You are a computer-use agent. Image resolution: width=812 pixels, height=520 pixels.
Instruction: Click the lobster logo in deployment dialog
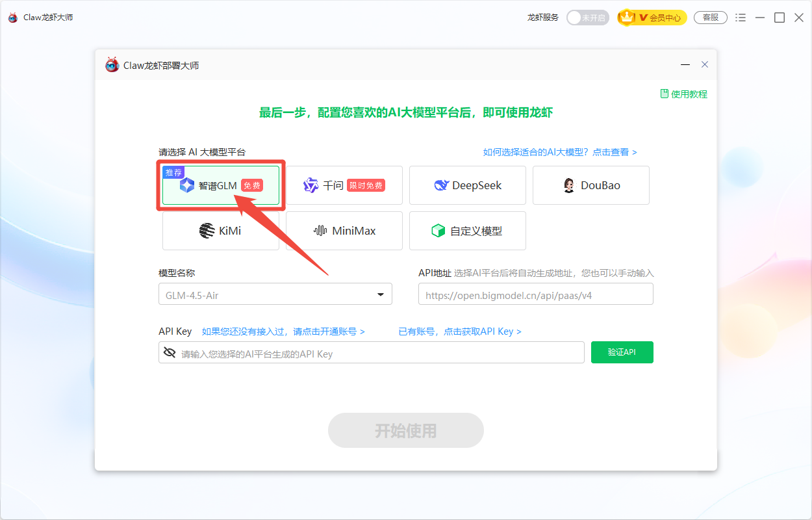tap(112, 65)
